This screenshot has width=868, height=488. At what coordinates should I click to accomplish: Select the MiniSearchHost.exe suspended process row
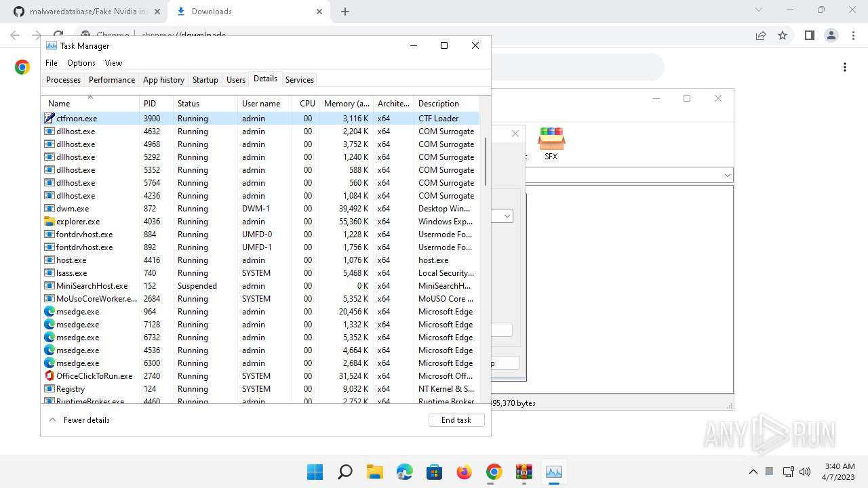point(260,285)
